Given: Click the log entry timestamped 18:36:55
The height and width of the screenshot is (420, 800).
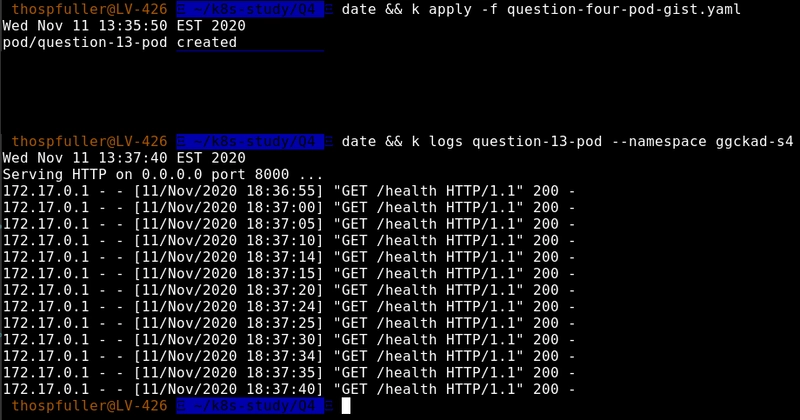Looking at the screenshot, I should pos(288,191).
